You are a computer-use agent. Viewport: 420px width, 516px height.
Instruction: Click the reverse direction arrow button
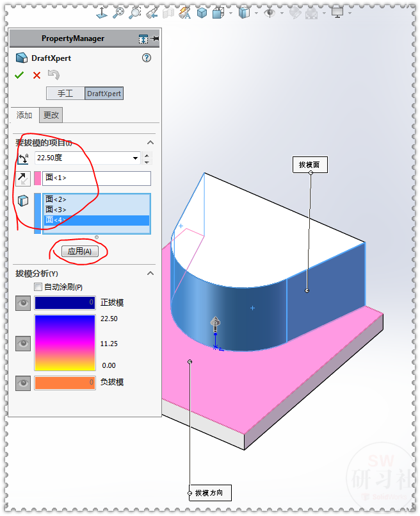point(23,178)
